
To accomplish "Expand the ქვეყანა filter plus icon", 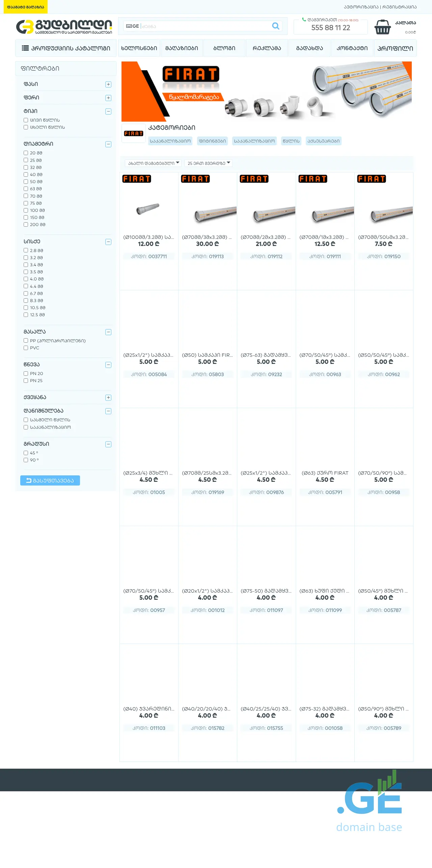I will click(108, 398).
